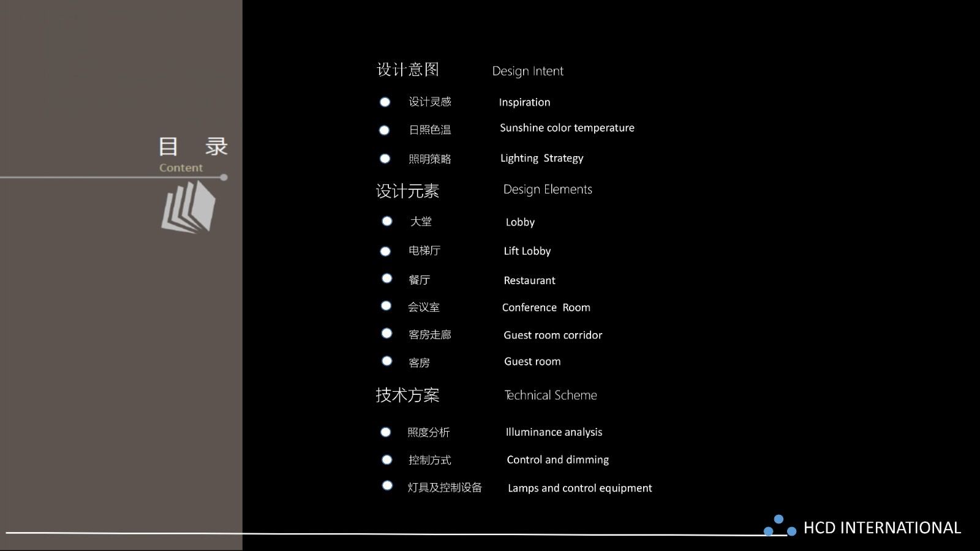Click the 电梯厅 text

tap(424, 250)
